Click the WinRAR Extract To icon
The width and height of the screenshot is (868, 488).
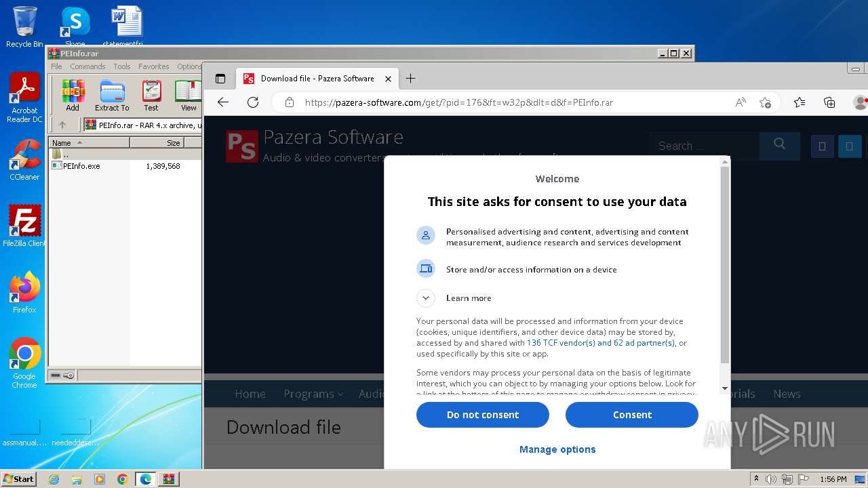point(112,96)
